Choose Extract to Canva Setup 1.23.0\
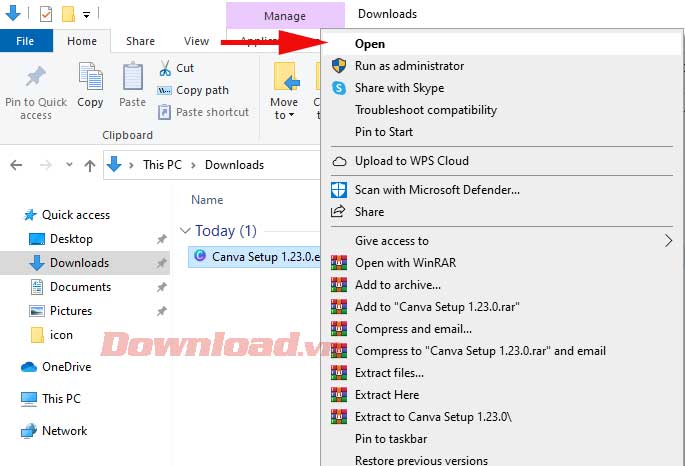 pyautogui.click(x=502, y=417)
